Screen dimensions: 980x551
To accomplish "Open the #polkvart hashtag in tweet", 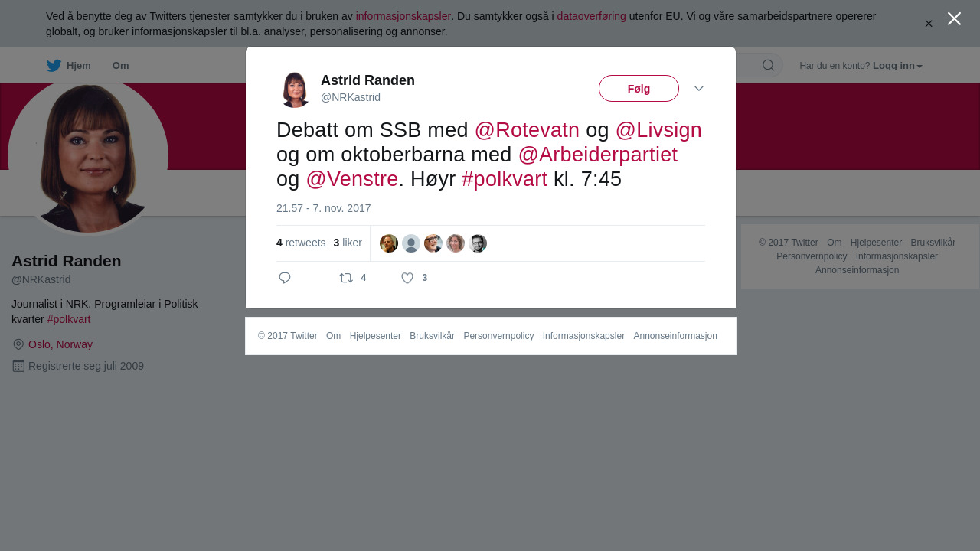I will click(505, 179).
